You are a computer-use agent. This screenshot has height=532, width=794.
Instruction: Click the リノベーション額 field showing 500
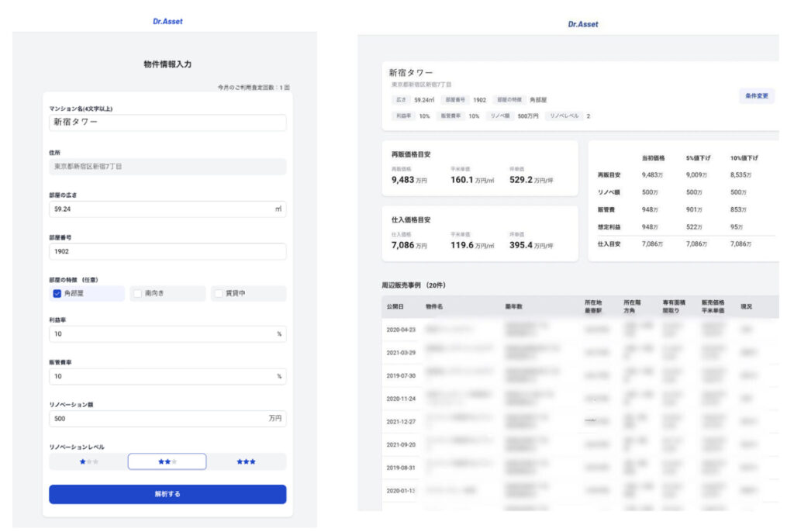[x=167, y=419]
